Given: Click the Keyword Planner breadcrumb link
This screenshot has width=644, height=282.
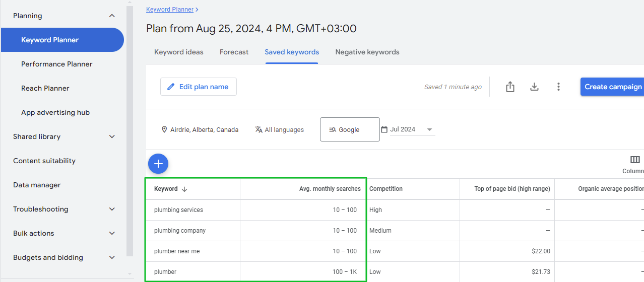Looking at the screenshot, I should tap(170, 9).
